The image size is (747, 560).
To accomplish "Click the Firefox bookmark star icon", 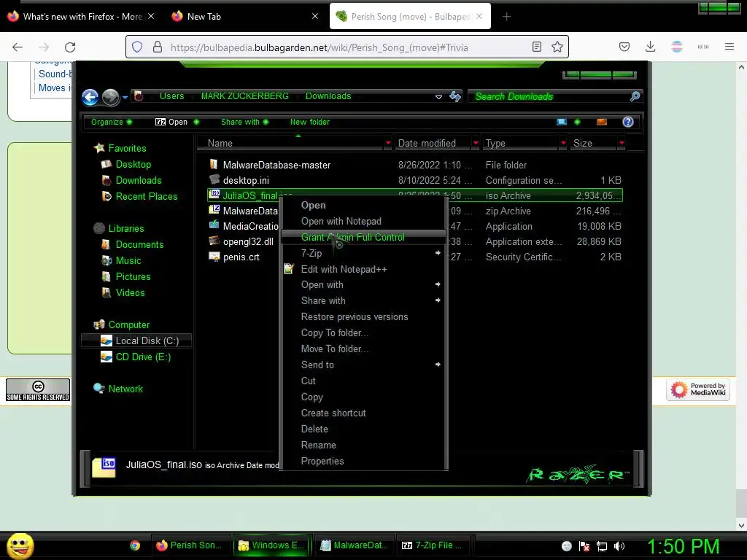I will click(557, 47).
